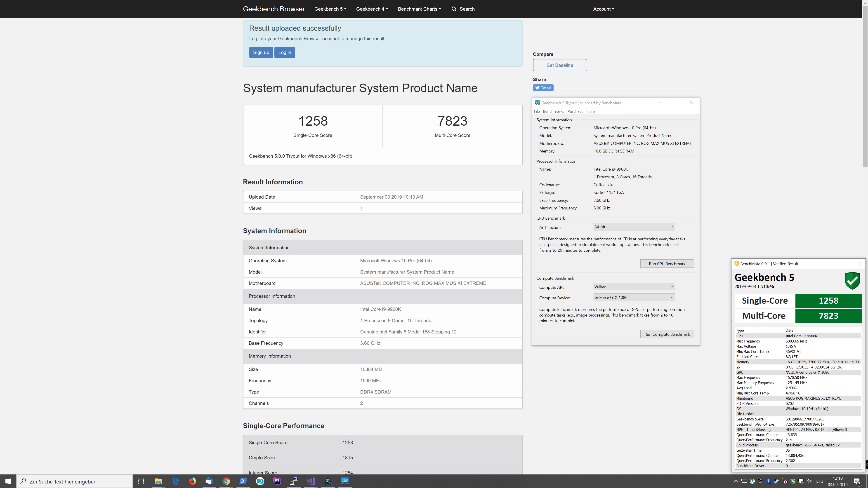Launch Microsoft Edge from the taskbar

point(175,481)
